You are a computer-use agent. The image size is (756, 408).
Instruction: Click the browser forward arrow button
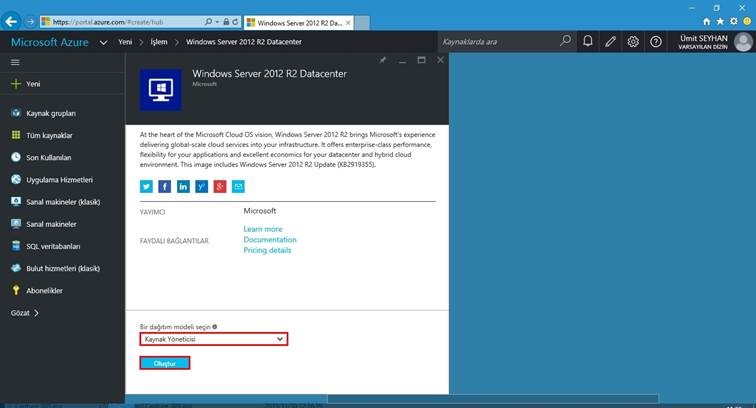pos(30,22)
